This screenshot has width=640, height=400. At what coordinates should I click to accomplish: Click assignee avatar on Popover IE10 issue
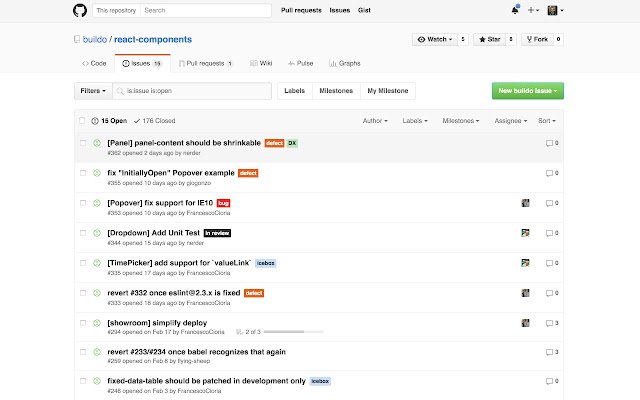[525, 203]
